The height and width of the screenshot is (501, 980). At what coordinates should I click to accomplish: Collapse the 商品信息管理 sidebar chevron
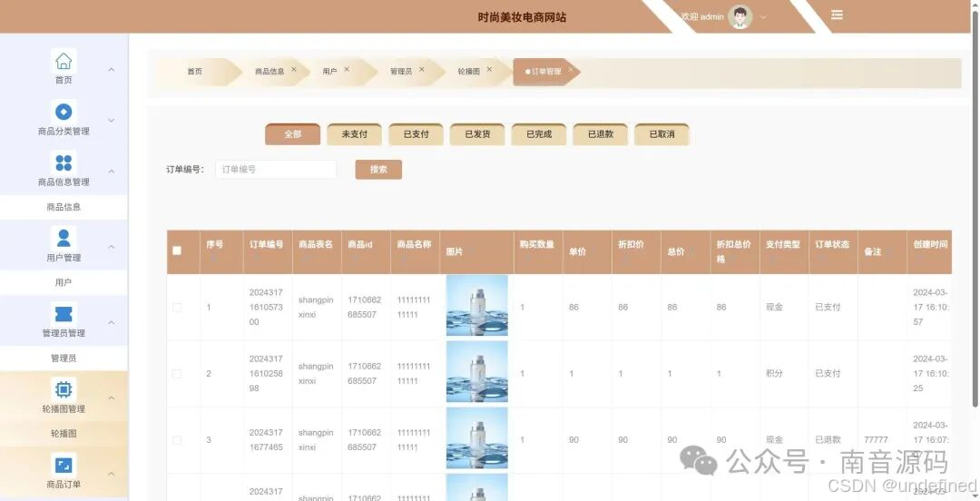(x=112, y=171)
